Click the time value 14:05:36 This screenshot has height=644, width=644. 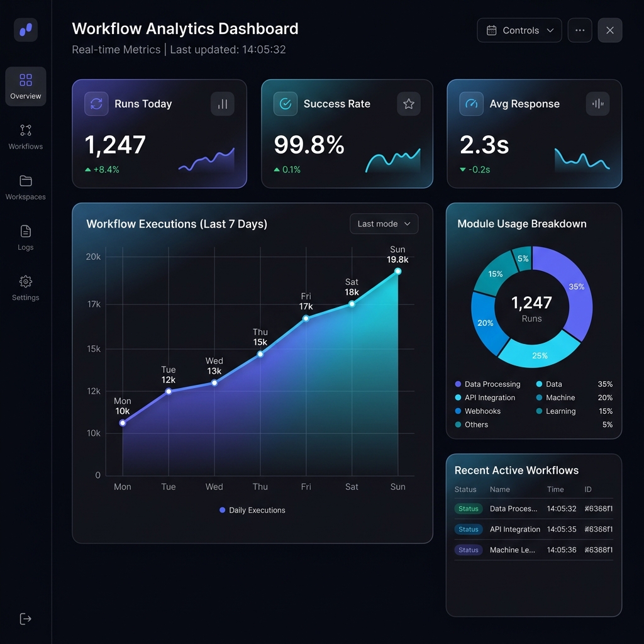point(562,550)
